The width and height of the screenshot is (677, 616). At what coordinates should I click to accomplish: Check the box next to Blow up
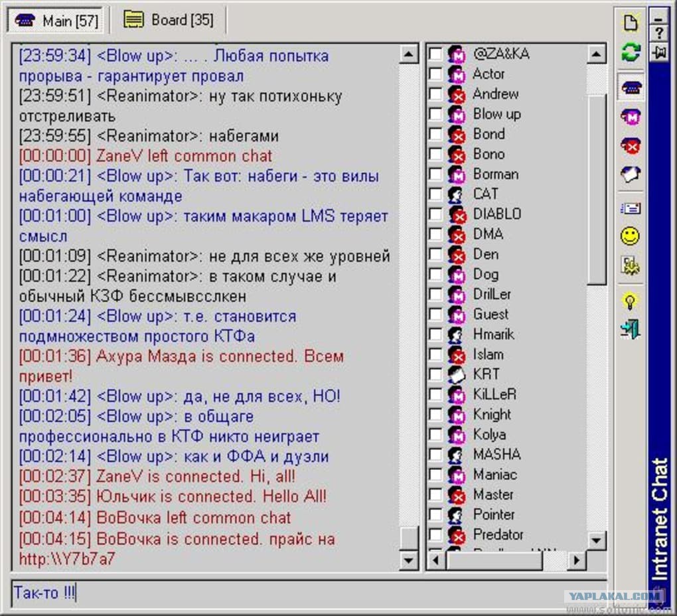(435, 114)
